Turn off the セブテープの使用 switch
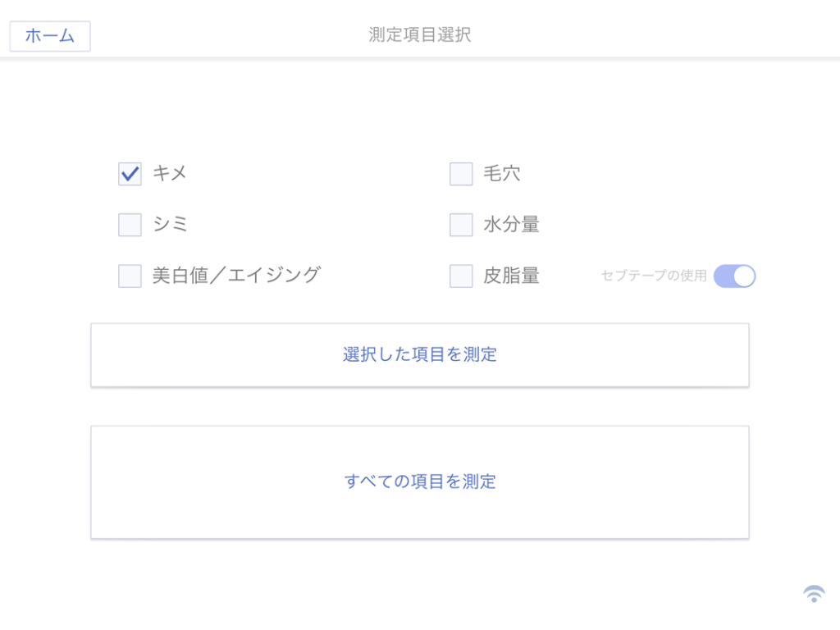Viewport: 840px width, 630px height. click(x=734, y=276)
